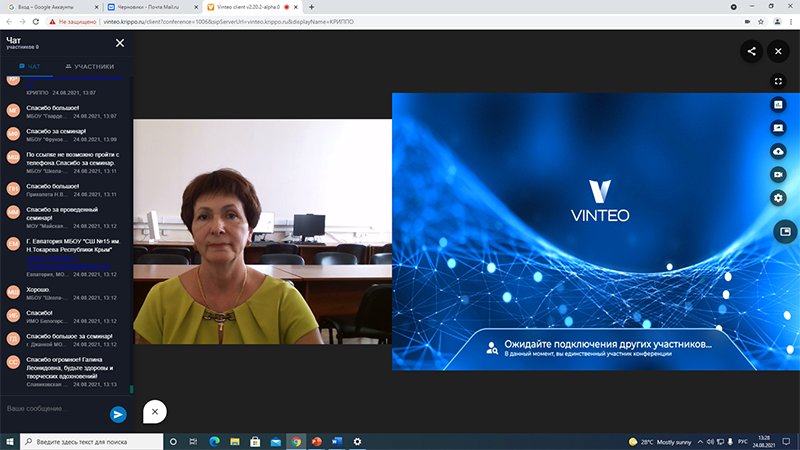This screenshot has width=800, height=450.
Task: Reload the page
Action: tap(36, 22)
